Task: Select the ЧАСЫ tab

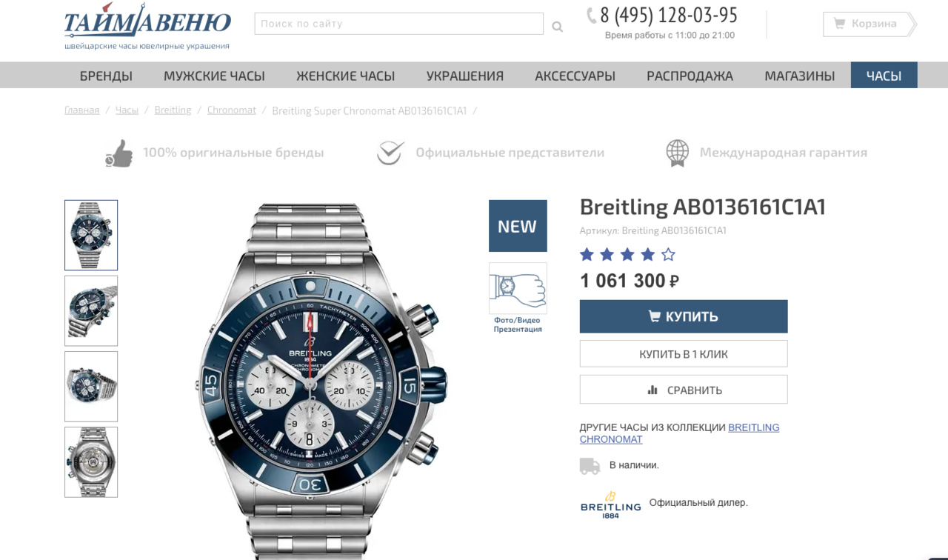Action: [x=884, y=76]
